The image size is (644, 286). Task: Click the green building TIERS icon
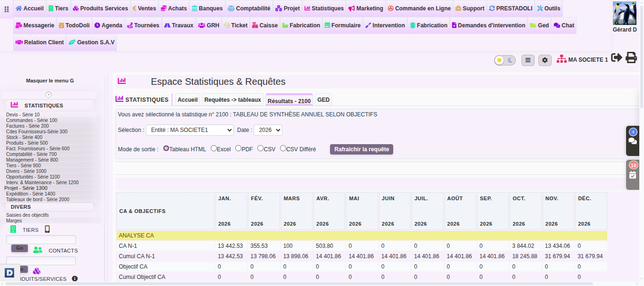tap(13, 229)
